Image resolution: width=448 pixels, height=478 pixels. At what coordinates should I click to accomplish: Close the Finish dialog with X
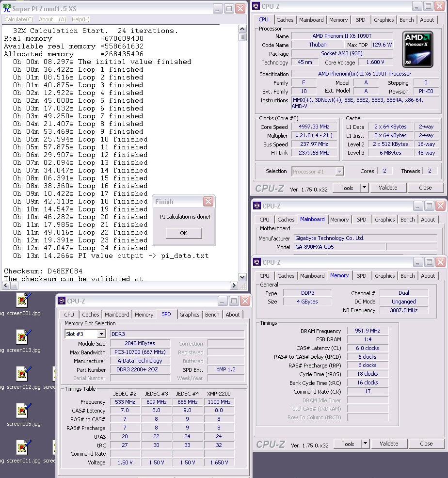(208, 202)
